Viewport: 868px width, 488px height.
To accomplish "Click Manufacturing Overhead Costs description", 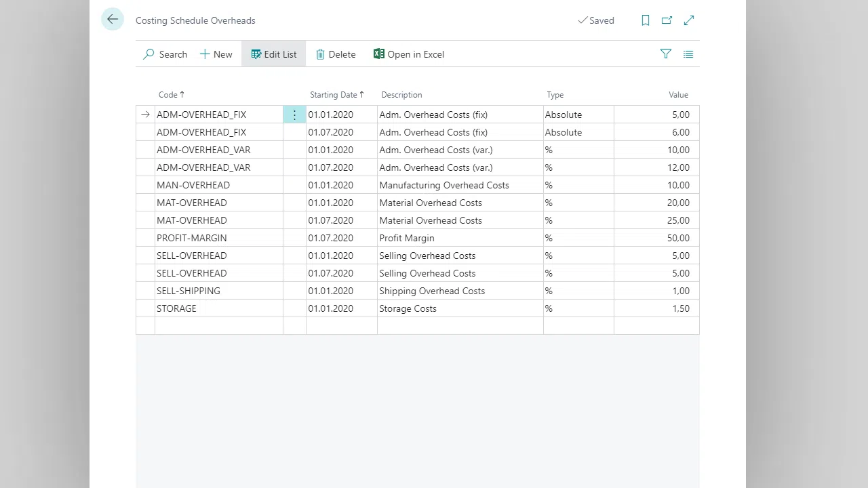I will (460, 185).
